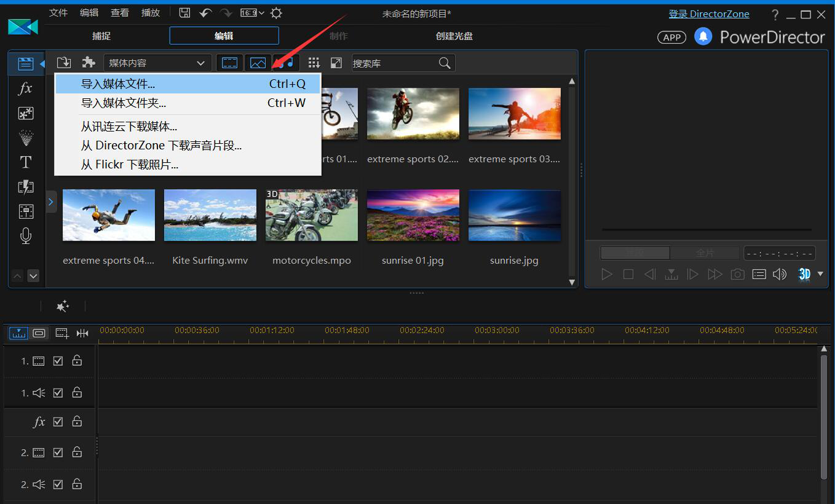835x504 pixels.
Task: Open the 16:9 aspect ratio dropdown
Action: pos(252,13)
